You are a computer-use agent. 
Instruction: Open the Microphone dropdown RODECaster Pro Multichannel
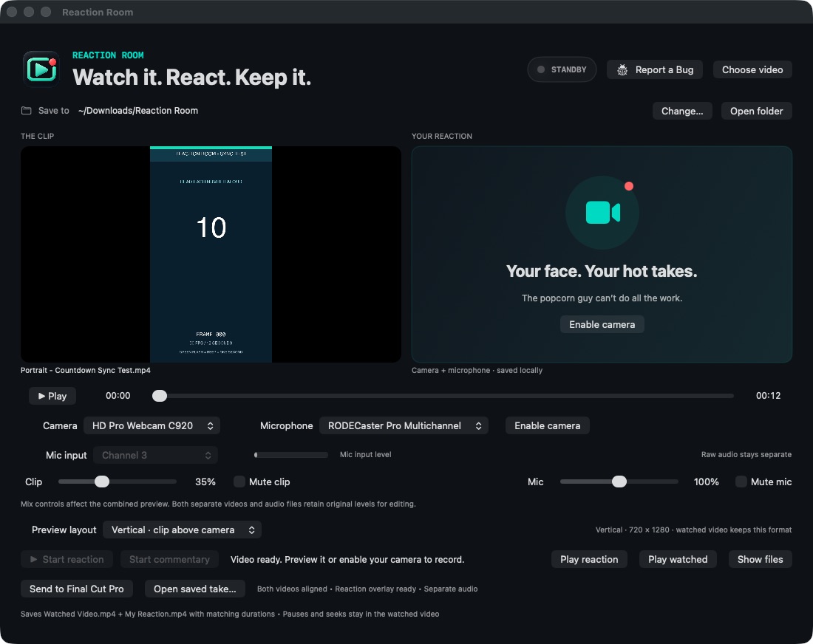pos(404,425)
